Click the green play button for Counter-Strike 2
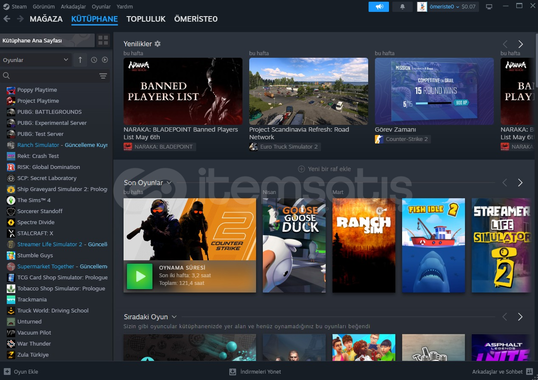Screen dimensions: 538x380 click(140, 276)
